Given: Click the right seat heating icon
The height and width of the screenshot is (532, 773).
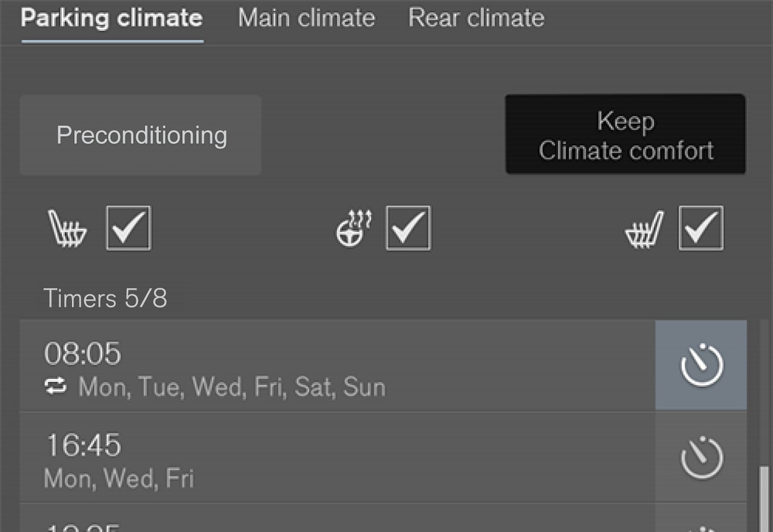Looking at the screenshot, I should pyautogui.click(x=645, y=229).
